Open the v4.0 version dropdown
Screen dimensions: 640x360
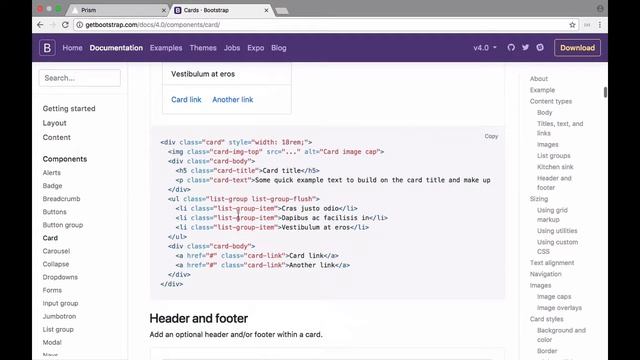pos(485,48)
